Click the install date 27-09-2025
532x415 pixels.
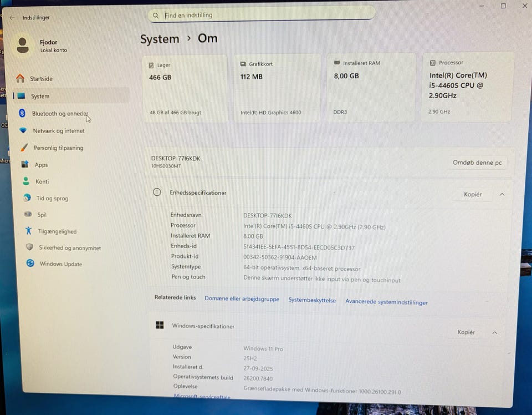click(x=258, y=368)
